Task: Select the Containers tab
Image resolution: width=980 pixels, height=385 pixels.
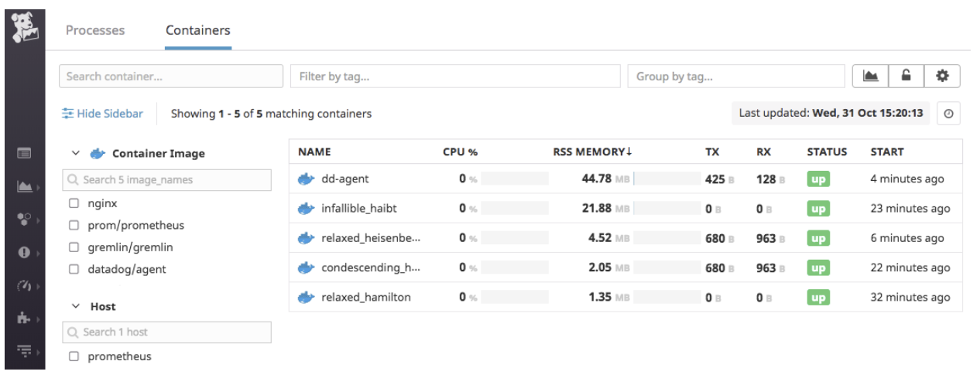Action: pos(198,31)
